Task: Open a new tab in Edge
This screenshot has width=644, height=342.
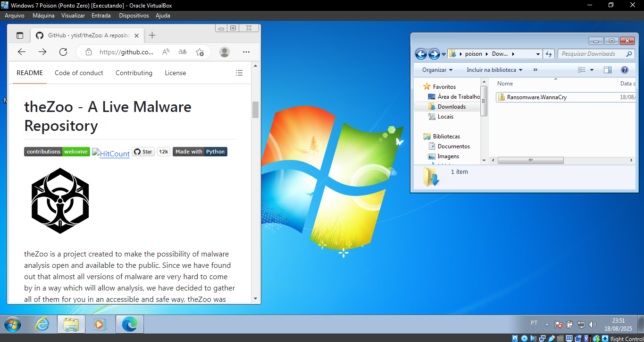Action: (x=152, y=35)
